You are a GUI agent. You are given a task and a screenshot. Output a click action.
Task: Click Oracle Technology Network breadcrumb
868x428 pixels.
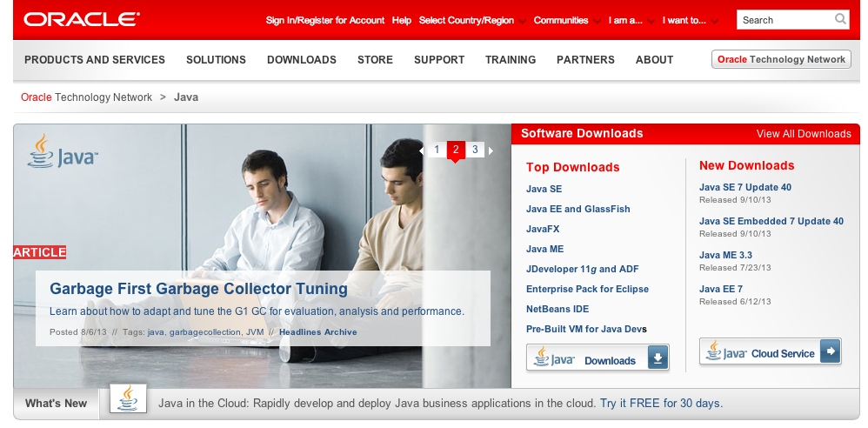86,97
